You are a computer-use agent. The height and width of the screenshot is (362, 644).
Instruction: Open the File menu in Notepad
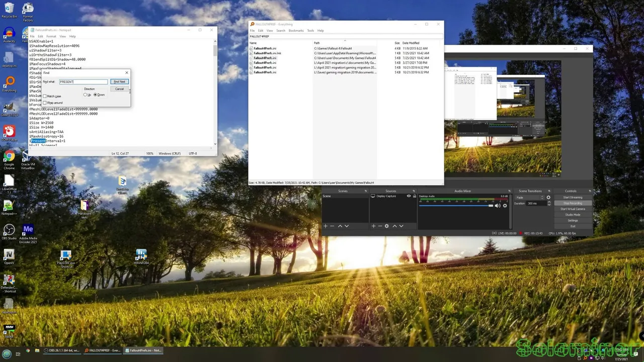pyautogui.click(x=32, y=36)
